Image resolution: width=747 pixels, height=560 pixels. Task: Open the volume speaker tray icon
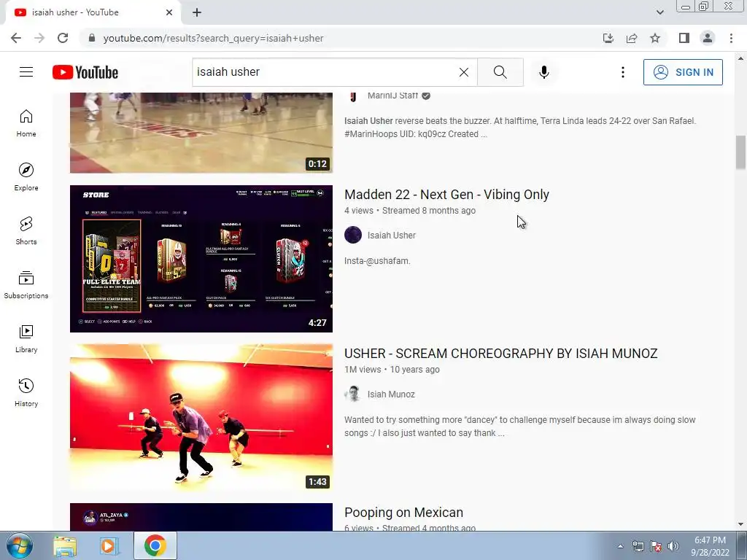[673, 546]
